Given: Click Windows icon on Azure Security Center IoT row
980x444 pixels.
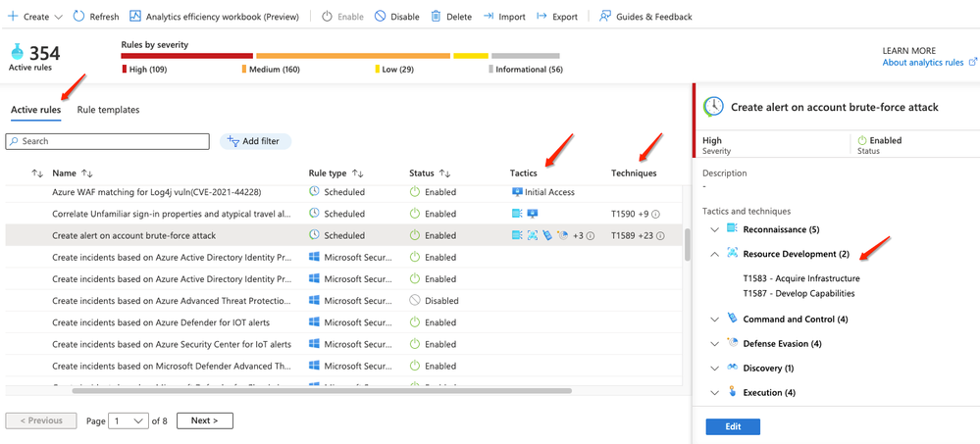Looking at the screenshot, I should [x=314, y=344].
